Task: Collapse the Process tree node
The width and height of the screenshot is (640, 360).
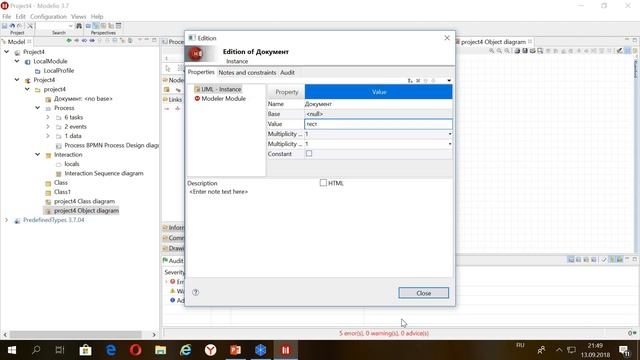Action: (38, 108)
